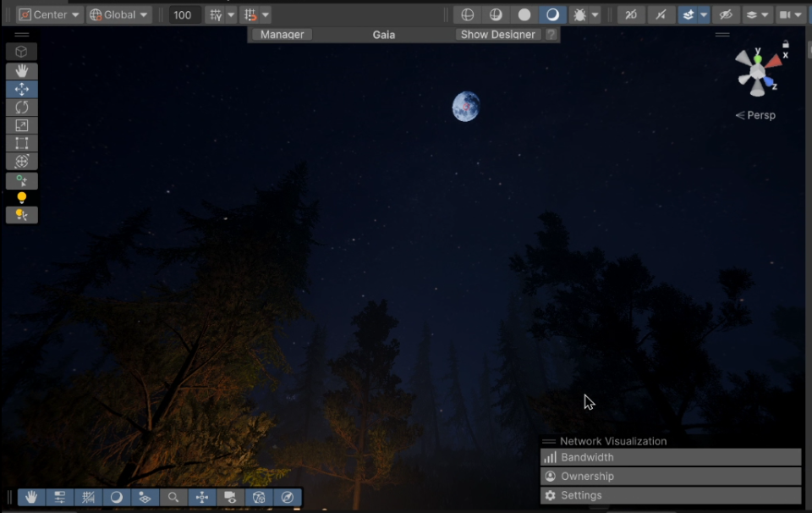Screen dimensions: 812x513
Task: Toggle scene lighting with the crescent icon
Action: (552, 14)
